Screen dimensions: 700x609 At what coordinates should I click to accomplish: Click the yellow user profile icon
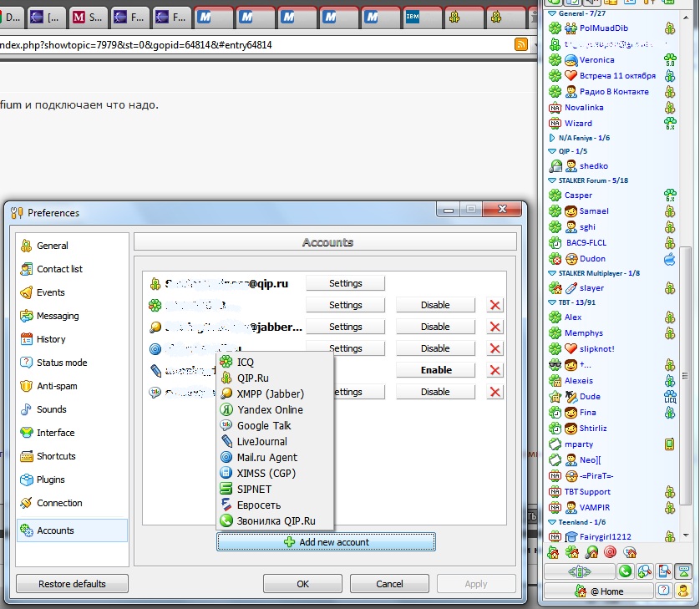pyautogui.click(x=683, y=591)
